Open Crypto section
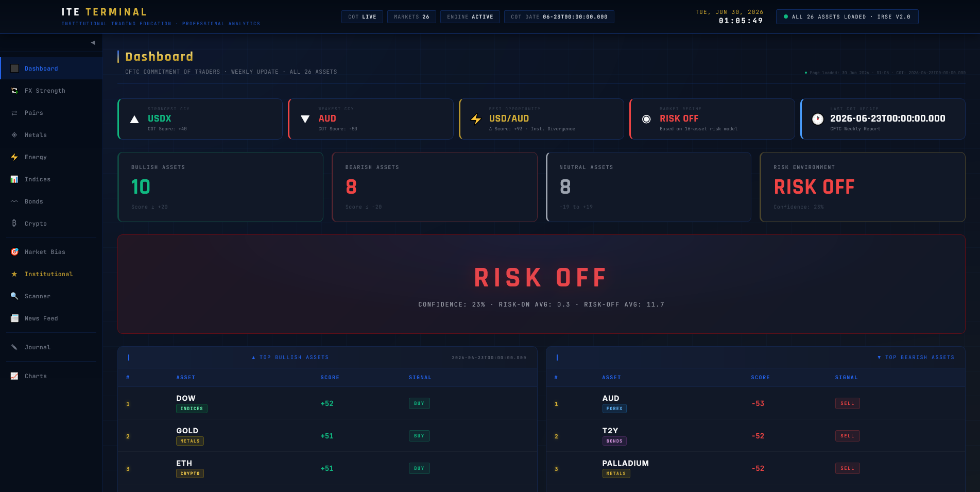Viewport: 980px width, 492px height. point(51,224)
